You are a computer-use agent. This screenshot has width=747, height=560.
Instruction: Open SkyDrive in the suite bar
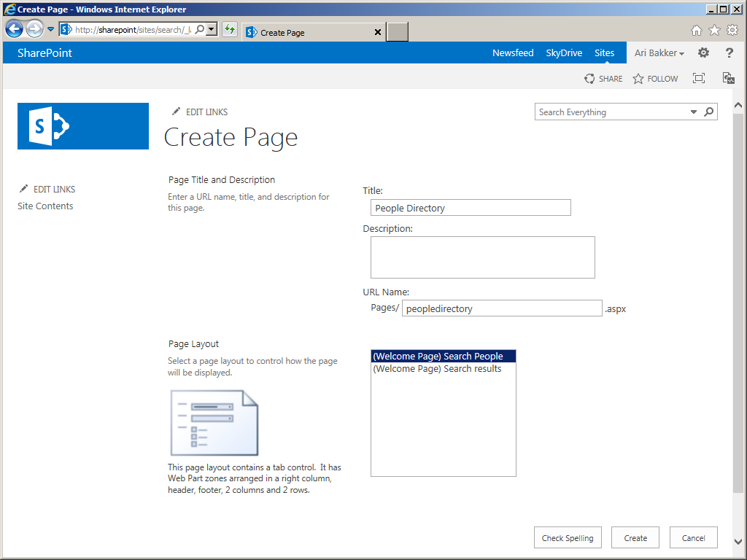564,52
